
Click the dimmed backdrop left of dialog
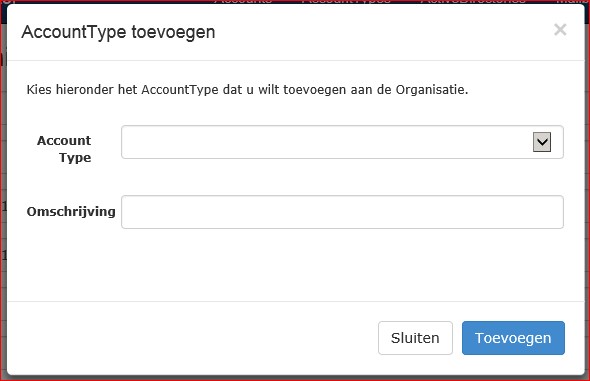tap(3, 188)
